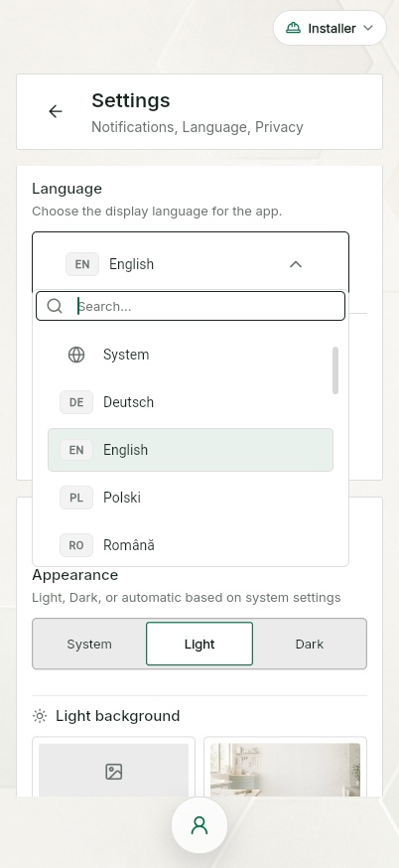Click the globe icon beside System
This screenshot has width=399, height=868.
click(x=76, y=355)
